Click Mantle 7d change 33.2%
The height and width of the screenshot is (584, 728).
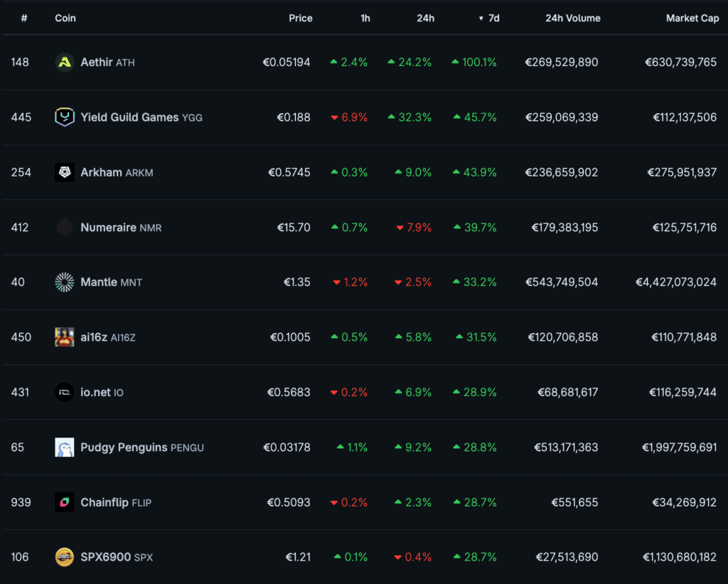pyautogui.click(x=474, y=282)
